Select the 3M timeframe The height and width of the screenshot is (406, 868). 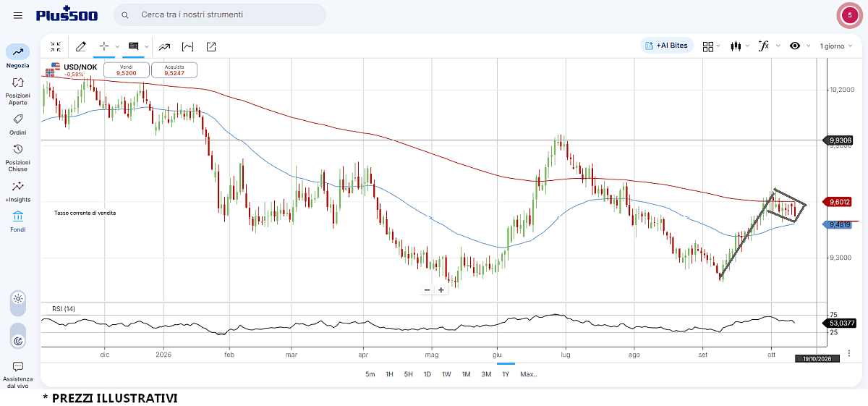point(486,374)
